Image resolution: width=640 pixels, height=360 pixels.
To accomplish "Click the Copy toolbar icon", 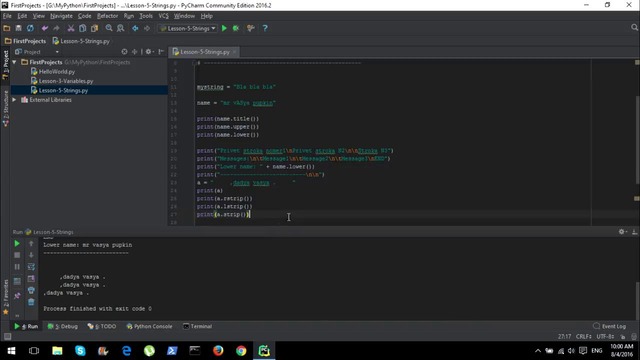I will coord(82,28).
